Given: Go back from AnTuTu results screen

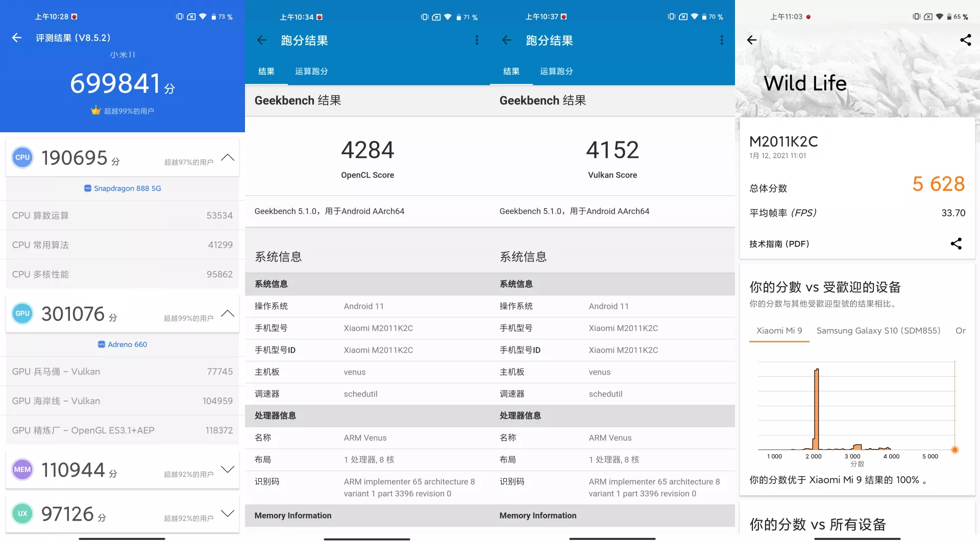Looking at the screenshot, I should (17, 38).
